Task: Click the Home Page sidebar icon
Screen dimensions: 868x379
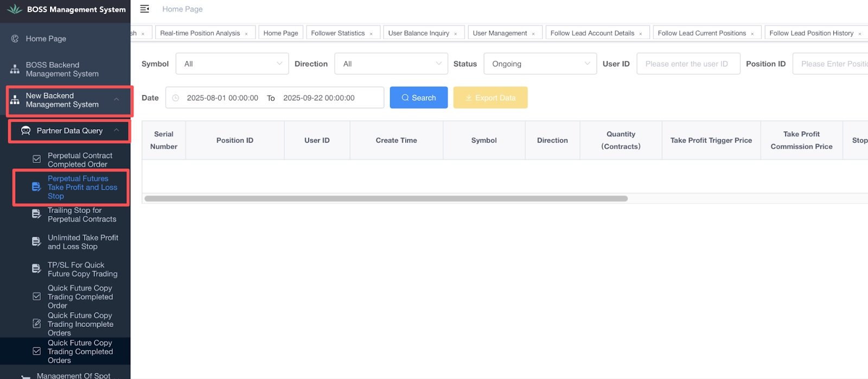Action: 15,39
